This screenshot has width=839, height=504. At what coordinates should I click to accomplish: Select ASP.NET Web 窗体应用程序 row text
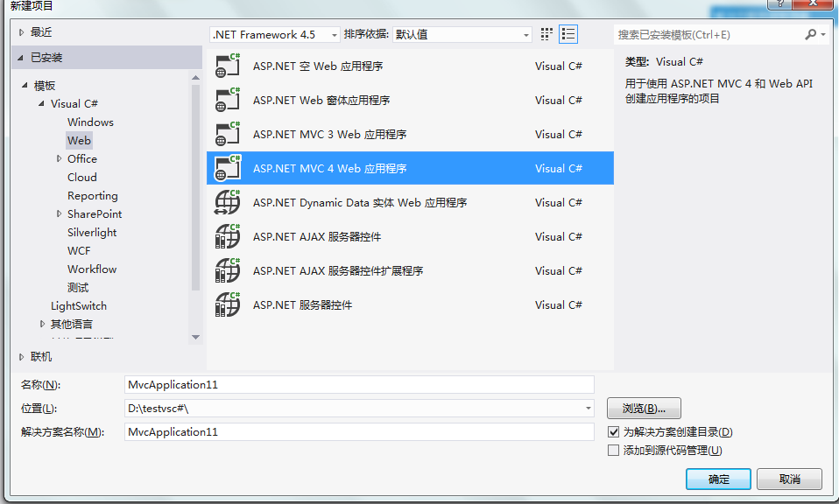tap(321, 101)
